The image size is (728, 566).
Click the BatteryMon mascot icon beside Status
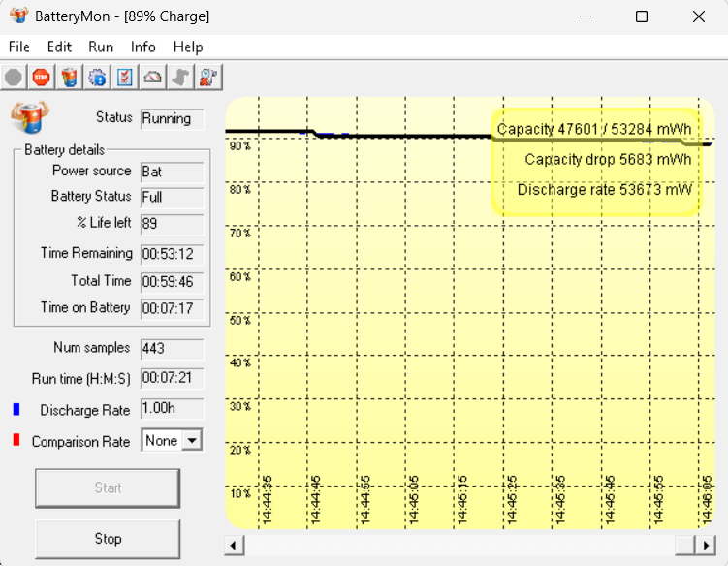[x=30, y=117]
